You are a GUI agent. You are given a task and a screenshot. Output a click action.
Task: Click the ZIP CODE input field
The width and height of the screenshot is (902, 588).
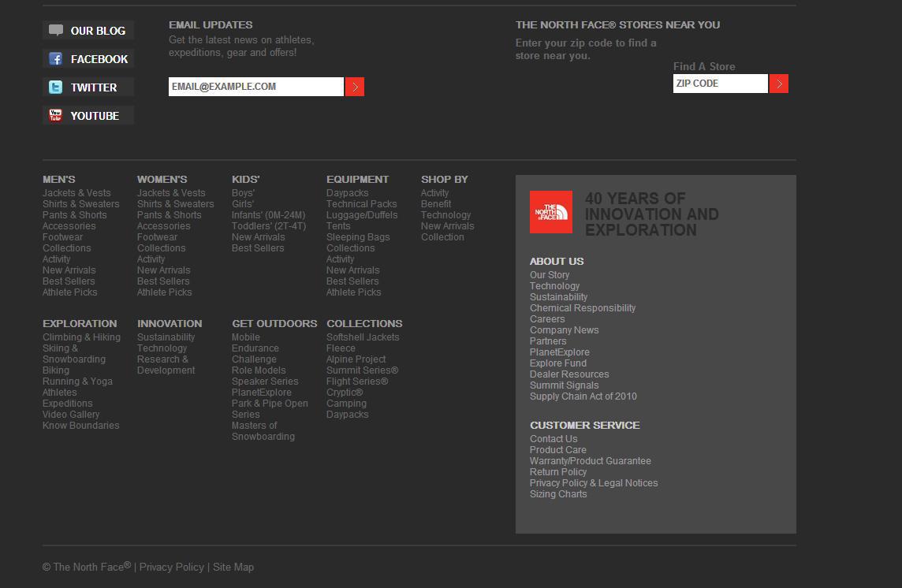point(720,84)
